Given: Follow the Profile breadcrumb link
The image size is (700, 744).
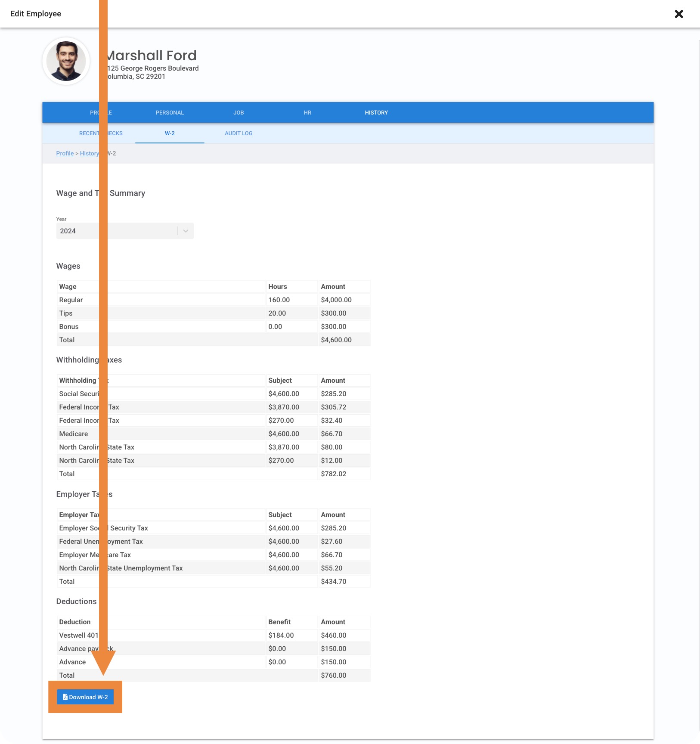Looking at the screenshot, I should pos(65,154).
